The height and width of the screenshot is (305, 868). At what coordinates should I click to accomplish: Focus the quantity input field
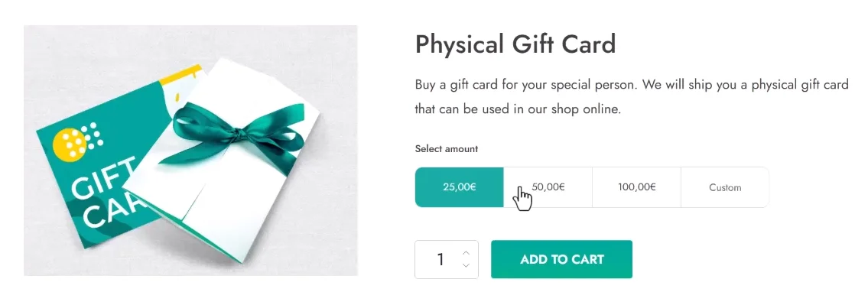[x=446, y=259]
